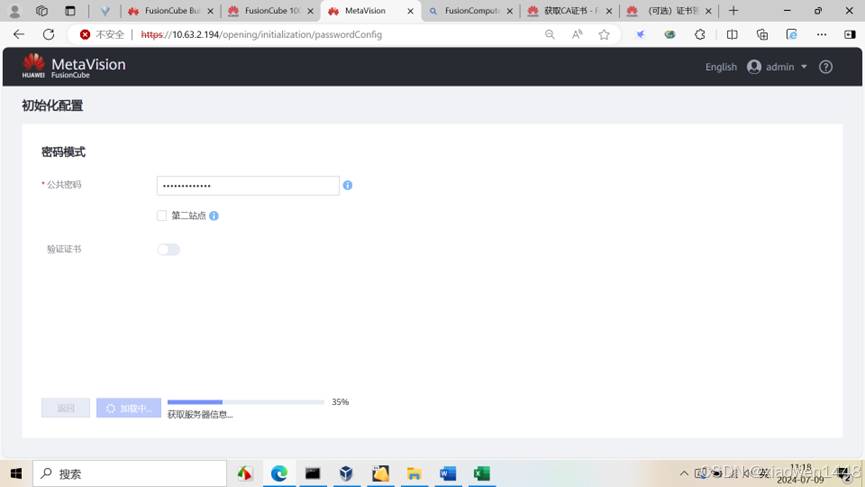
Task: Click the browser refresh icon
Action: (x=48, y=34)
